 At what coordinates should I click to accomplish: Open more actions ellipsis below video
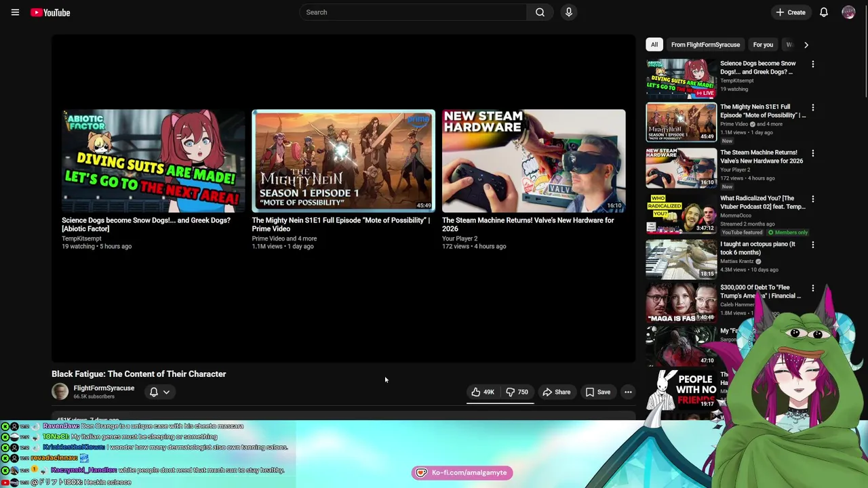pyautogui.click(x=628, y=392)
